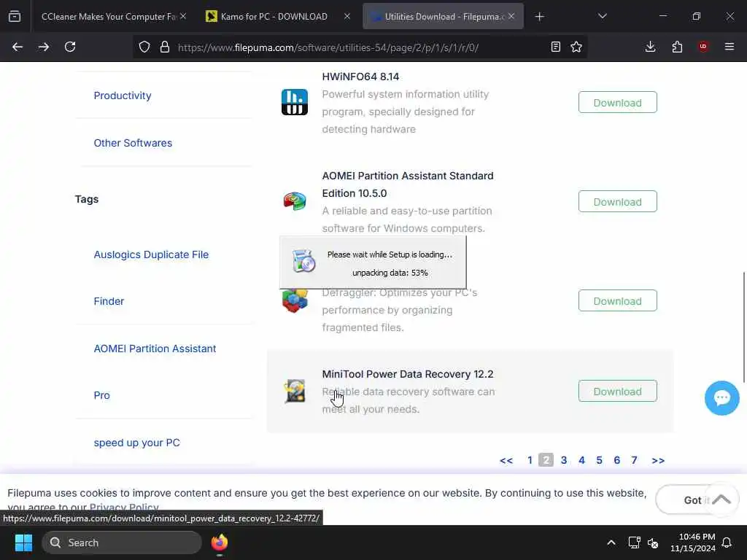Switch to the CCleaner tab

109,17
